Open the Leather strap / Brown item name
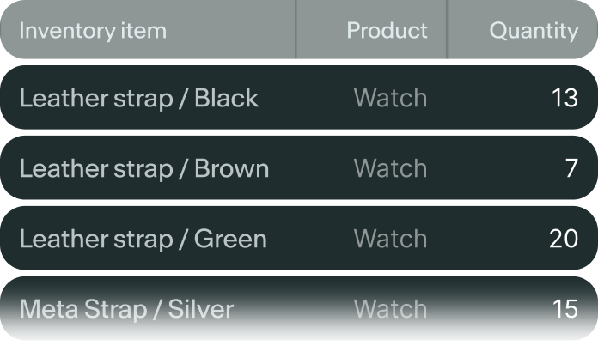 point(143,169)
